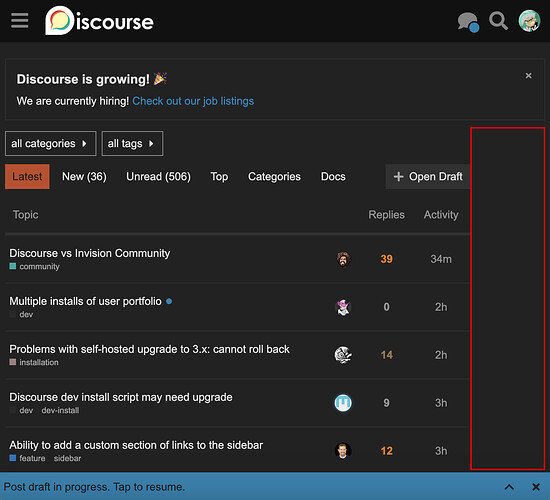Switch to Unread (506) tab
The height and width of the screenshot is (500, 550).
[x=158, y=176]
